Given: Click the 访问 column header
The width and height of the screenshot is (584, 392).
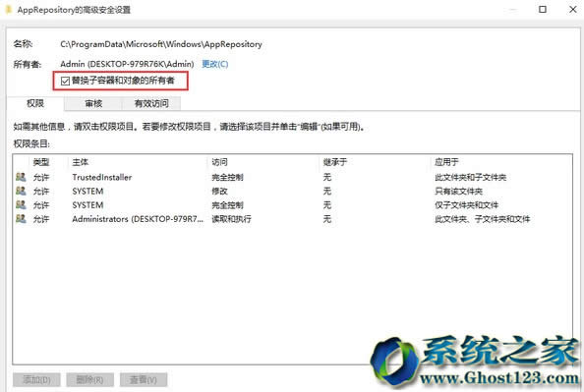Looking at the screenshot, I should click(219, 162).
